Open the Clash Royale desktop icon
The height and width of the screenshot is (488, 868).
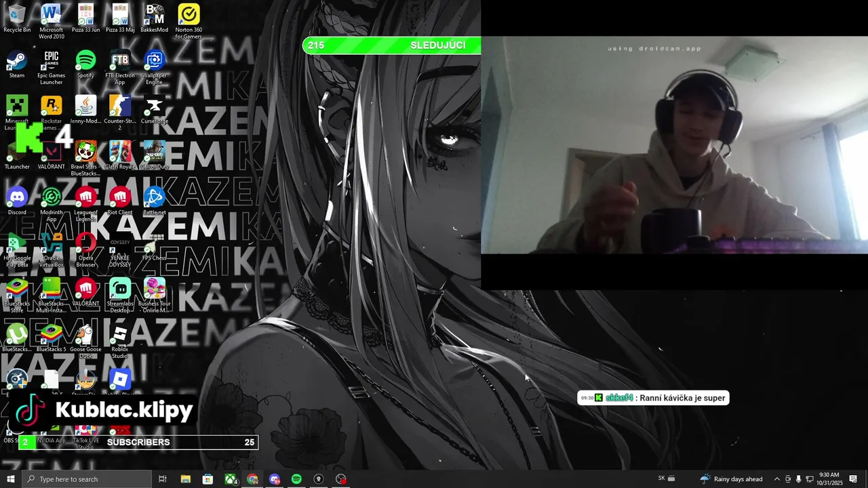pos(120,155)
